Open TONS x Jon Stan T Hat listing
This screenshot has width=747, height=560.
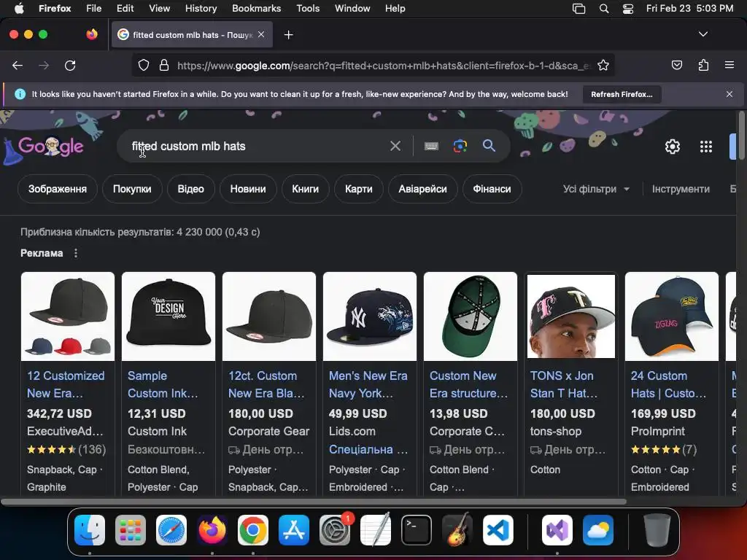(564, 384)
